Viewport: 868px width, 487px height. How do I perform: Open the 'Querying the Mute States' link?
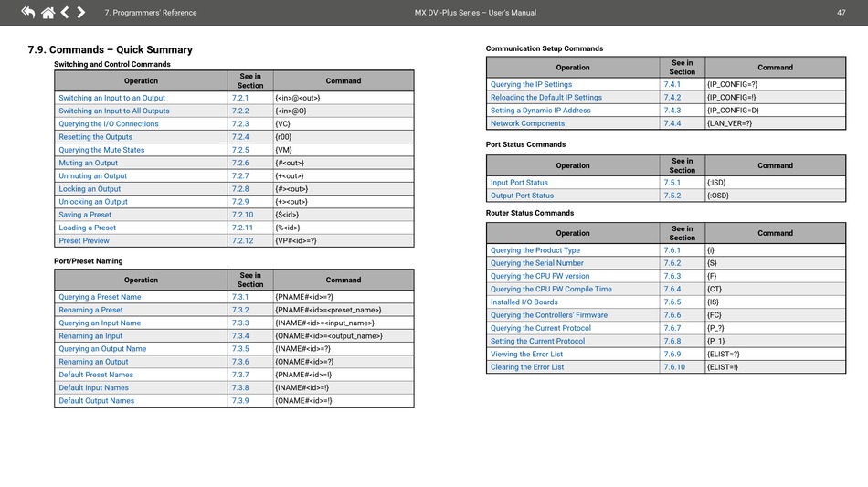[x=101, y=150]
